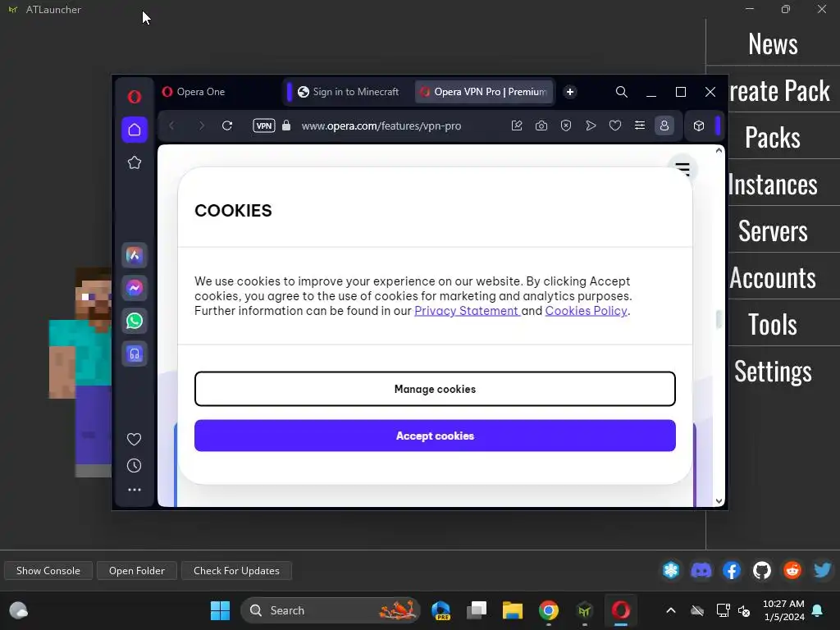Click the page scrollbar up arrow
Viewport: 840px width, 630px height.
coord(719,151)
